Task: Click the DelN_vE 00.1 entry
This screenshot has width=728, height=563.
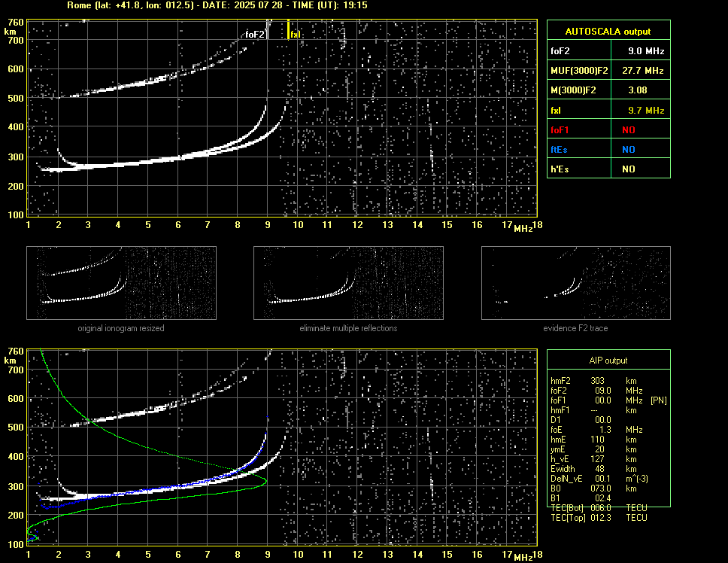Action: click(x=599, y=479)
